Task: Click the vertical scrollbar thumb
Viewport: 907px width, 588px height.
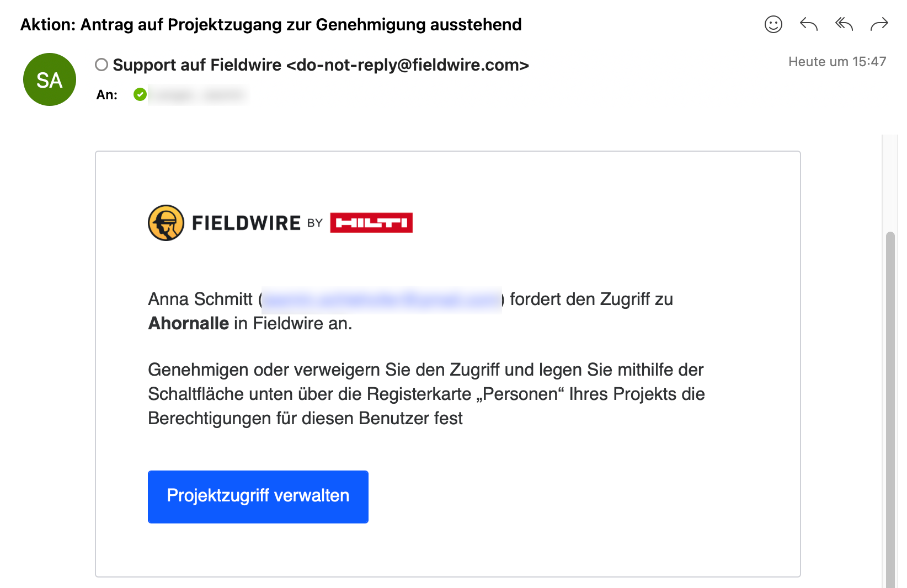Action: [x=889, y=408]
